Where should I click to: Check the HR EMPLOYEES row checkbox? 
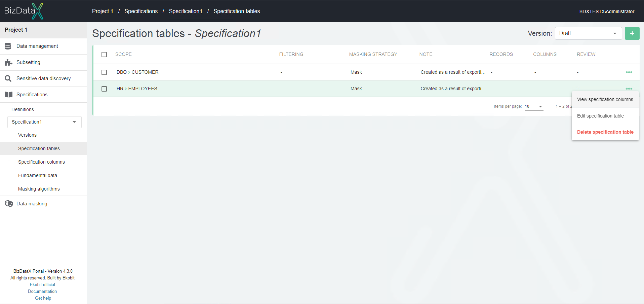coord(104,89)
